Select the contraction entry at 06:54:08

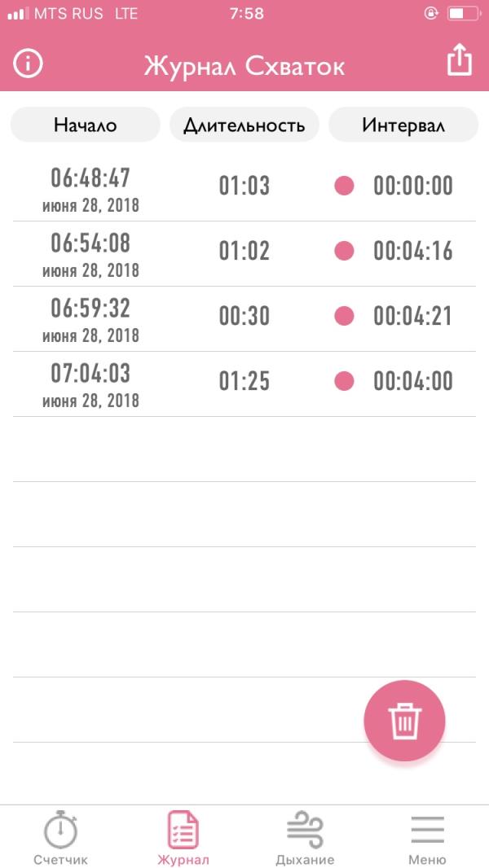coord(244,254)
